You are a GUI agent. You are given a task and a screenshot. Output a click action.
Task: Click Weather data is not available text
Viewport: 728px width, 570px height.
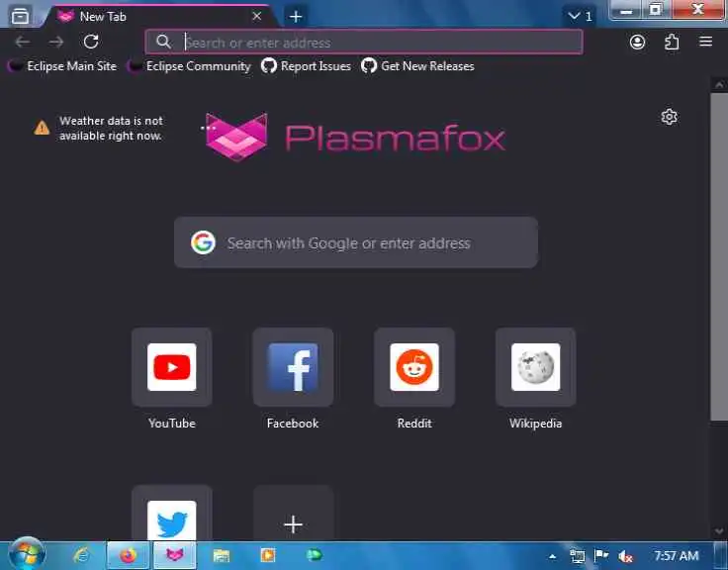click(x=111, y=129)
